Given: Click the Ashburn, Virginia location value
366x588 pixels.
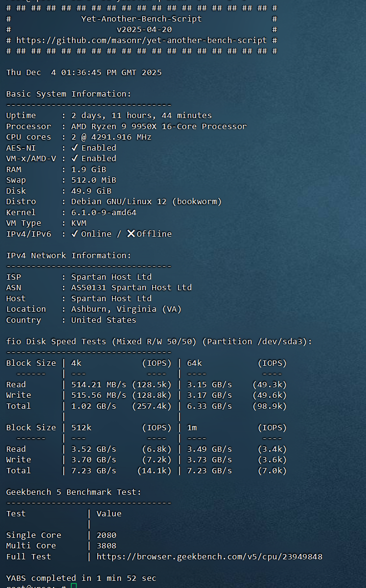Looking at the screenshot, I should (126, 309).
